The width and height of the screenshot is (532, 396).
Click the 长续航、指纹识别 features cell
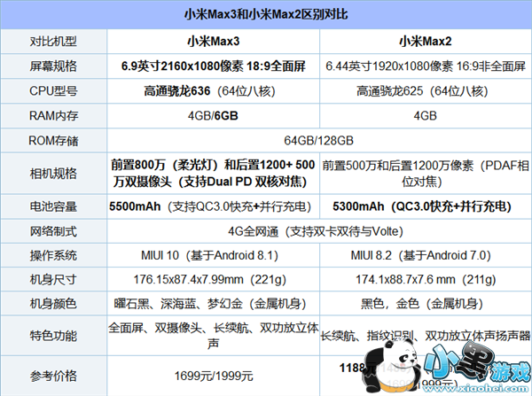coord(426,336)
